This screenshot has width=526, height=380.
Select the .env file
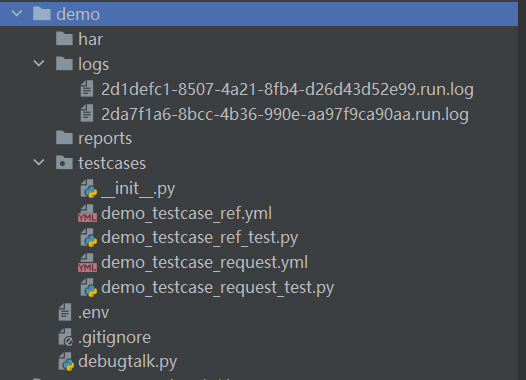click(93, 313)
